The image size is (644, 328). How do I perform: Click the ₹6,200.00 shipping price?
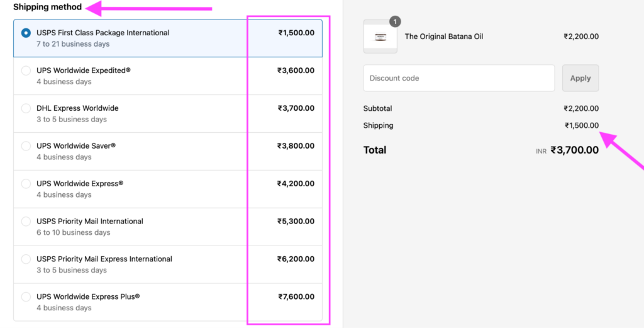click(296, 259)
